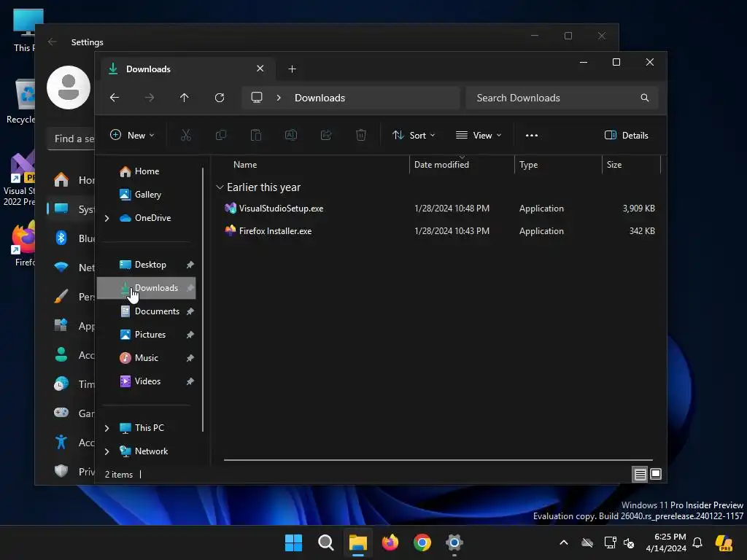Click the Cut scissors icon in toolbar
This screenshot has width=747, height=560.
186,135
